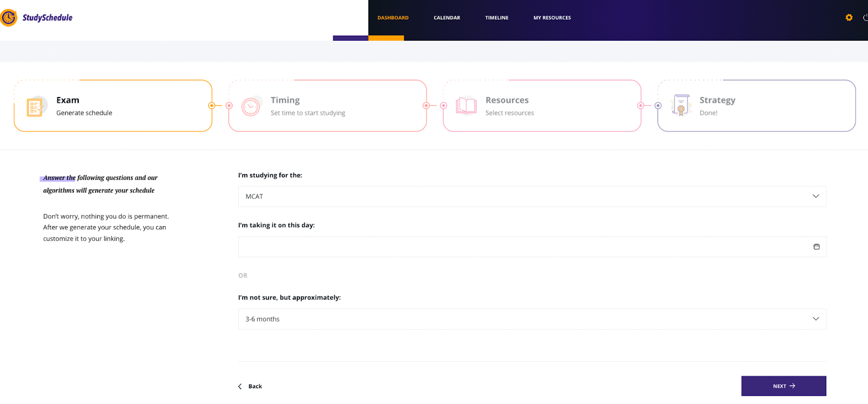
Task: Click the Resources open book icon
Action: click(466, 106)
